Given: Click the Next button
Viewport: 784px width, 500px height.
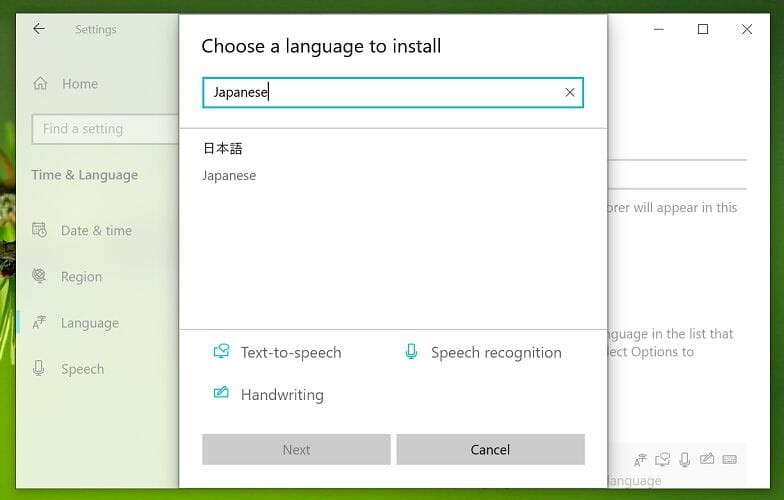Looking at the screenshot, I should click(296, 450).
